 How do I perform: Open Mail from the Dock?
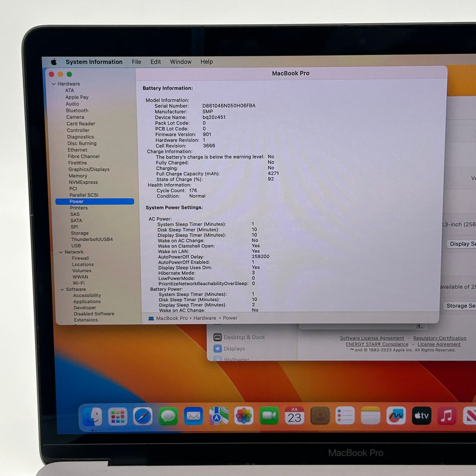coord(193,416)
